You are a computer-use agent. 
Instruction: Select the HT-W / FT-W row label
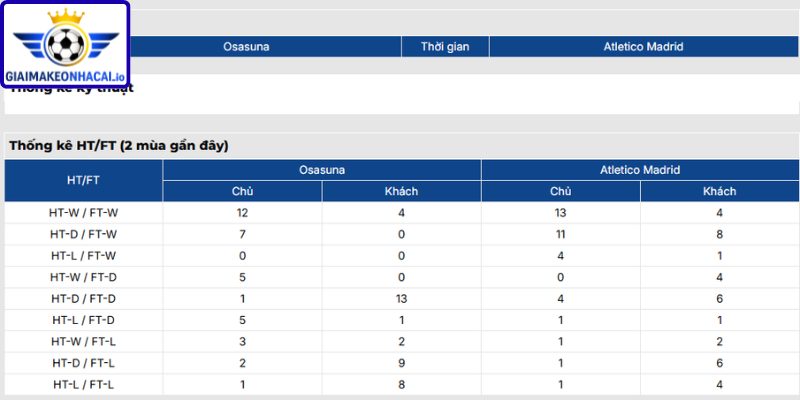[83, 213]
